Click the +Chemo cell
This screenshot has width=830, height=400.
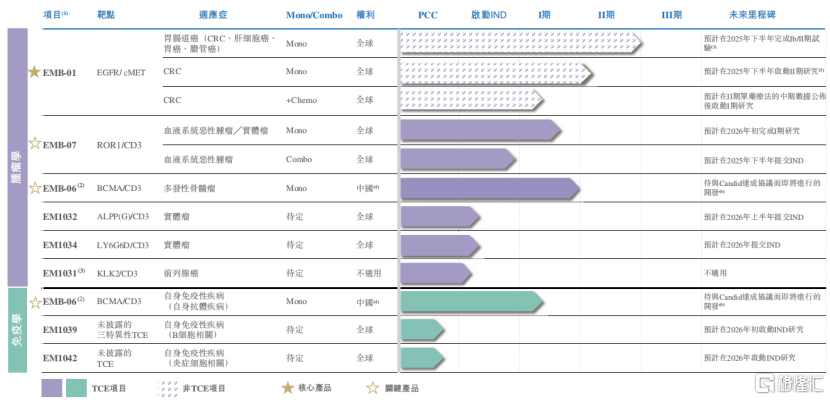pyautogui.click(x=302, y=100)
